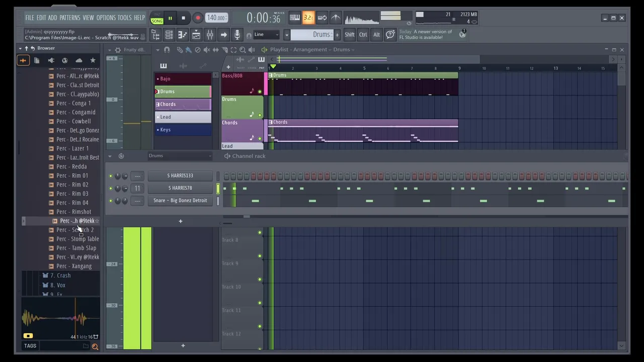The image size is (644, 362).
Task: Select the Chords pattern in picker
Action: (183, 104)
